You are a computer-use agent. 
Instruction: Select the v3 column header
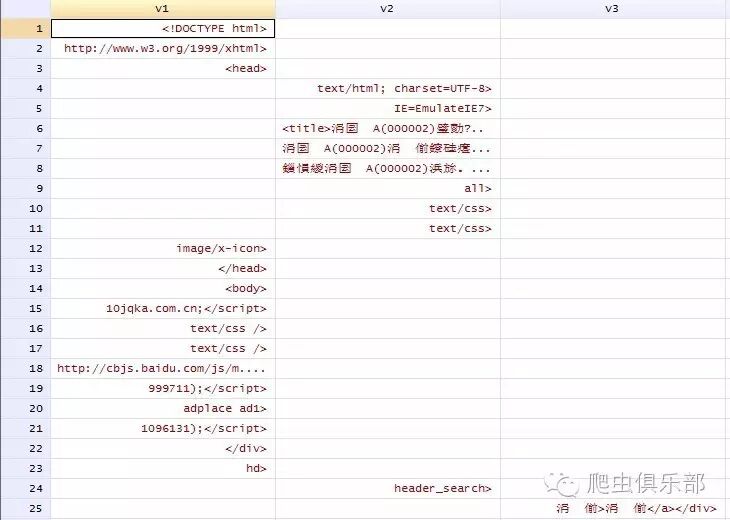pyautogui.click(x=615, y=9)
